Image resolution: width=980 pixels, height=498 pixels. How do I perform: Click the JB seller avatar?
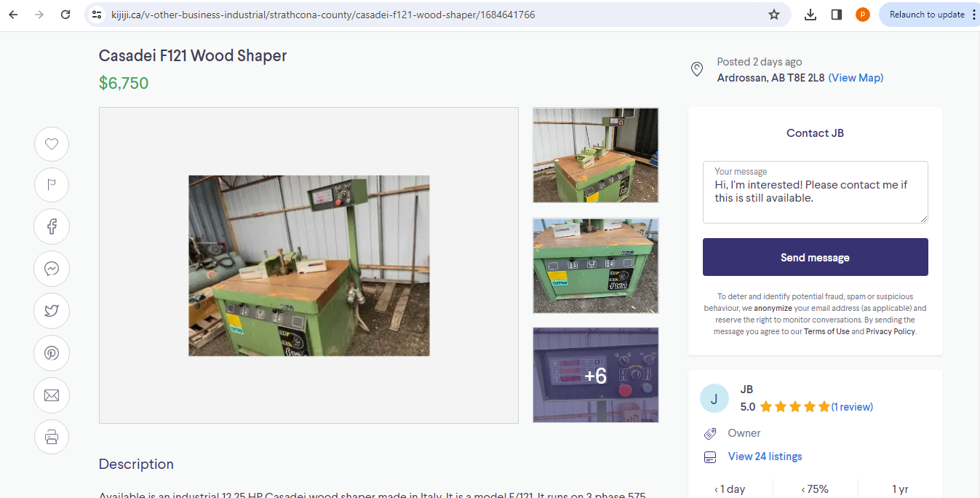(x=714, y=398)
